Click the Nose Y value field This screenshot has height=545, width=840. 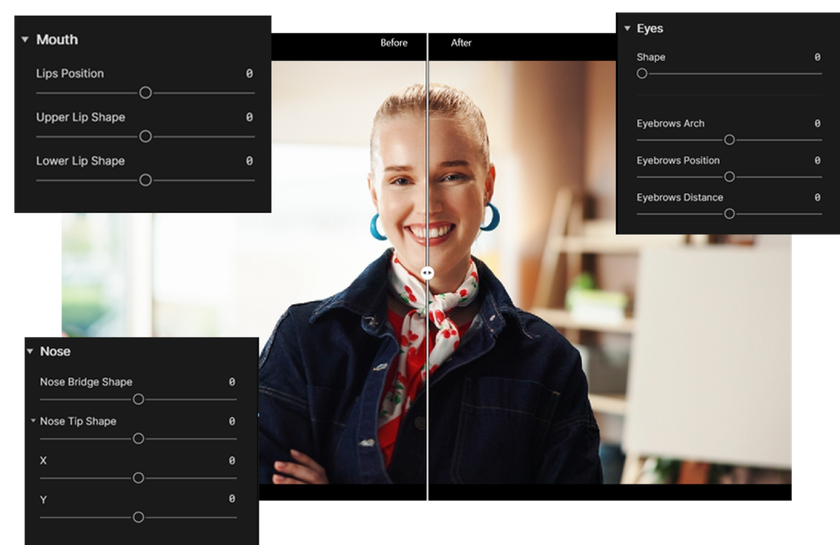point(232,499)
